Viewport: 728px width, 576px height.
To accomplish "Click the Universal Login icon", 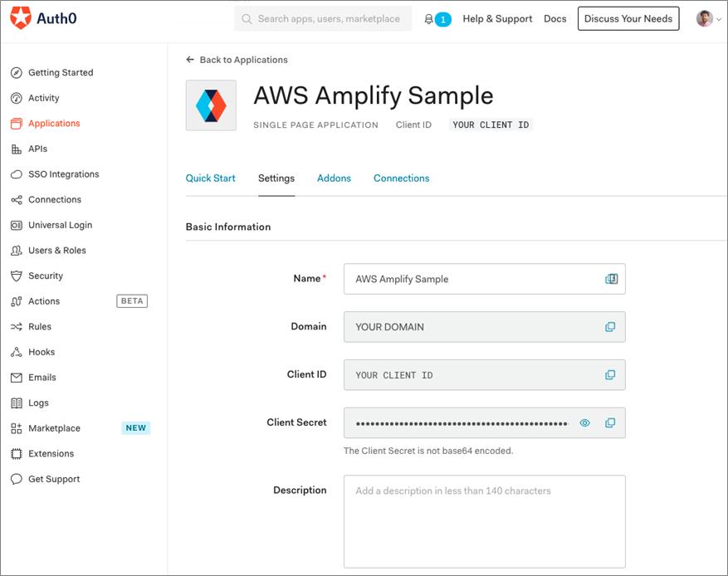I will (17, 225).
